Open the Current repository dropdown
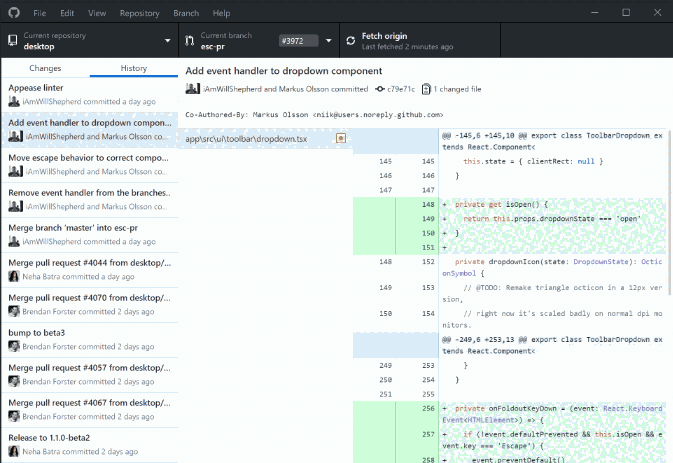This screenshot has width=673, height=463. (x=89, y=41)
